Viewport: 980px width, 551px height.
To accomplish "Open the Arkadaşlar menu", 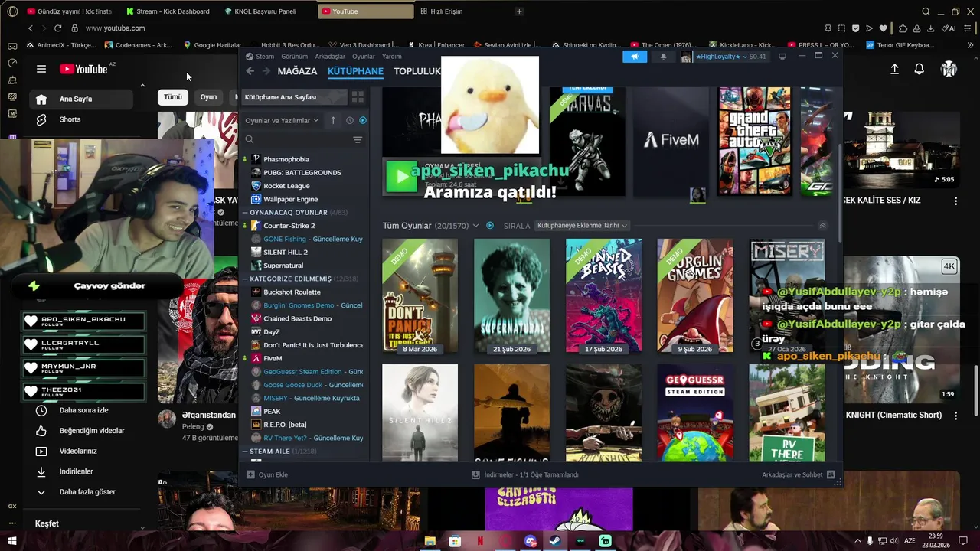I will (x=330, y=57).
